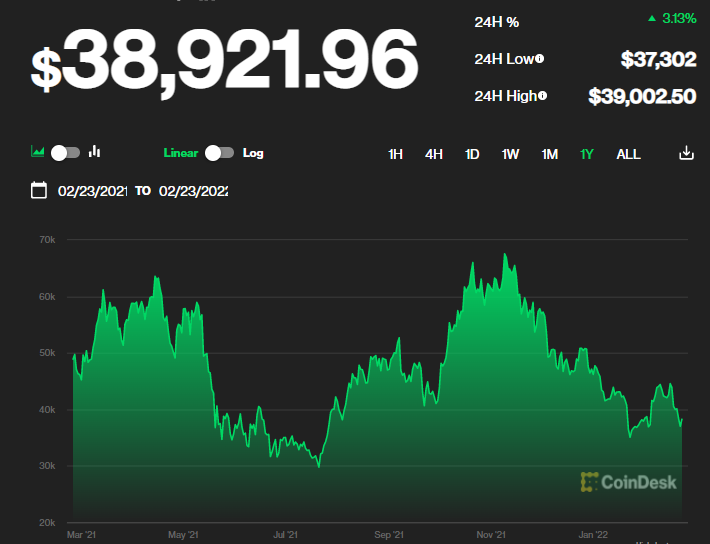
Task: Select the 1H time range
Action: 395,154
